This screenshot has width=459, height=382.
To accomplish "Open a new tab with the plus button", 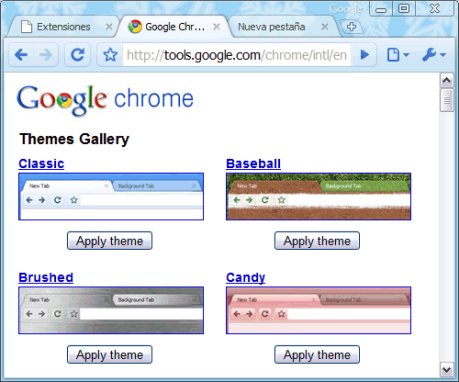I will point(351,26).
